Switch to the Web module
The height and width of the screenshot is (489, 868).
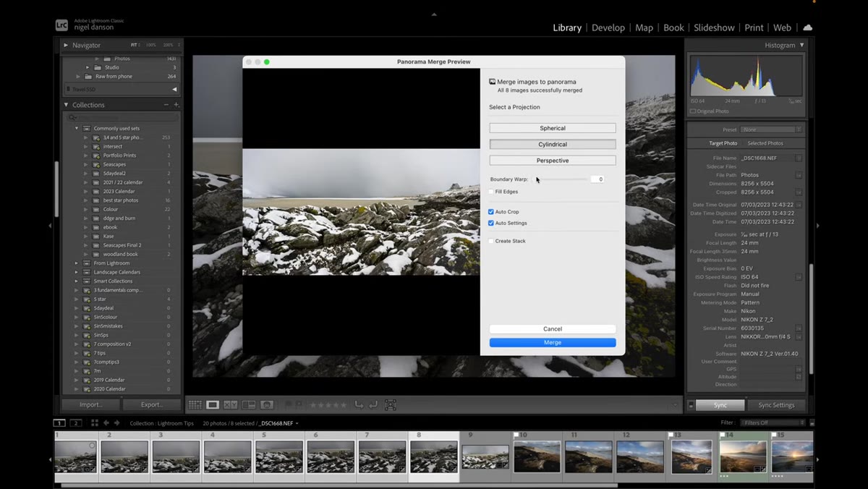[782, 27]
